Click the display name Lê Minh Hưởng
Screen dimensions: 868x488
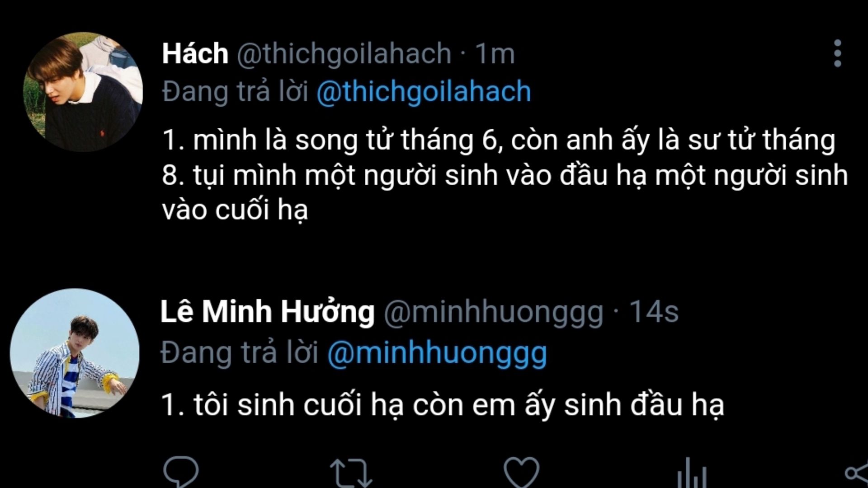coord(268,312)
